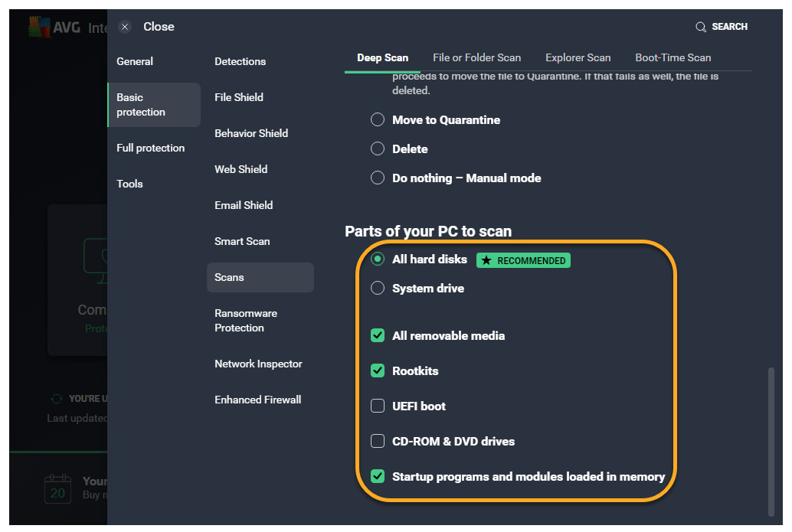Open the Boot-Time Scan tab
Viewport: 792px width, 532px height.
tap(673, 57)
